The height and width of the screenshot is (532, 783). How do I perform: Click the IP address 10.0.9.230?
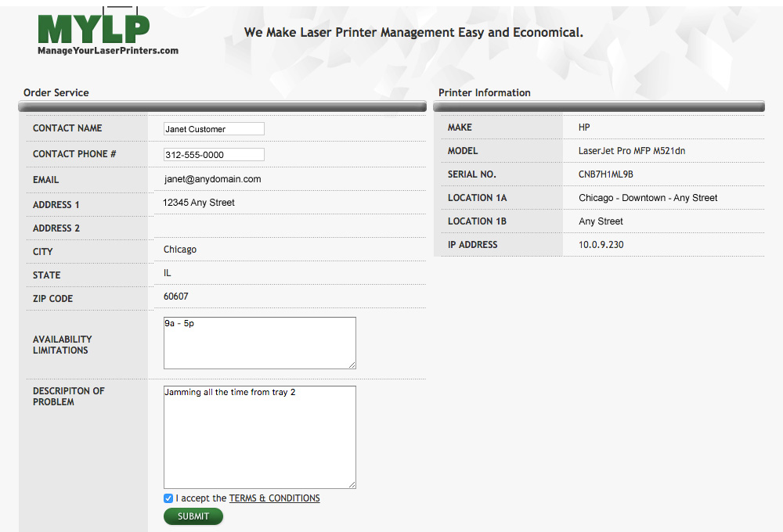[601, 245]
